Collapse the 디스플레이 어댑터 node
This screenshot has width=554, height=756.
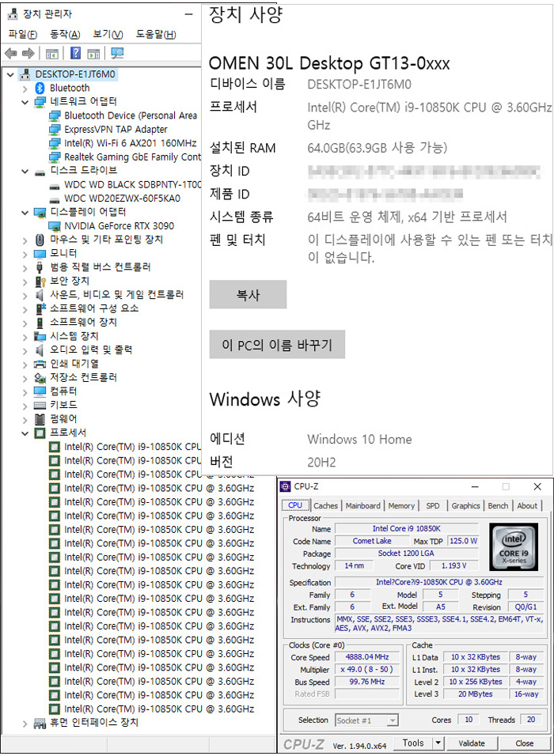click(x=25, y=212)
